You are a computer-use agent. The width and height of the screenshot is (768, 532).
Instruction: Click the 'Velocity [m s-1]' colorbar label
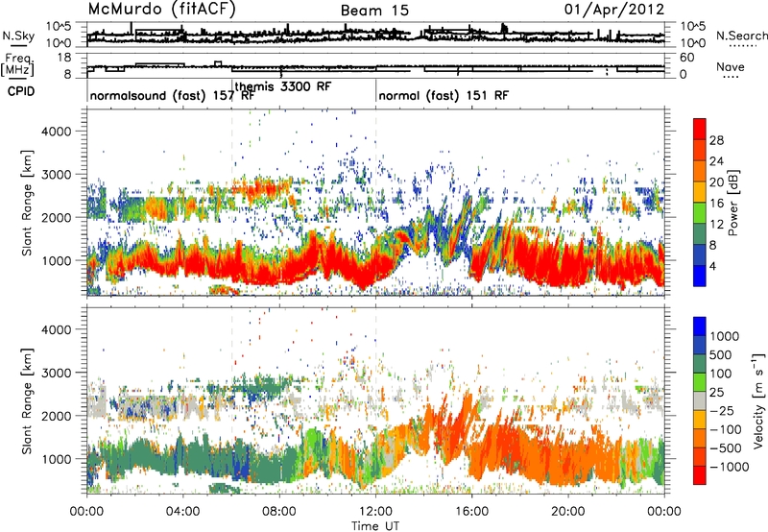click(758, 400)
